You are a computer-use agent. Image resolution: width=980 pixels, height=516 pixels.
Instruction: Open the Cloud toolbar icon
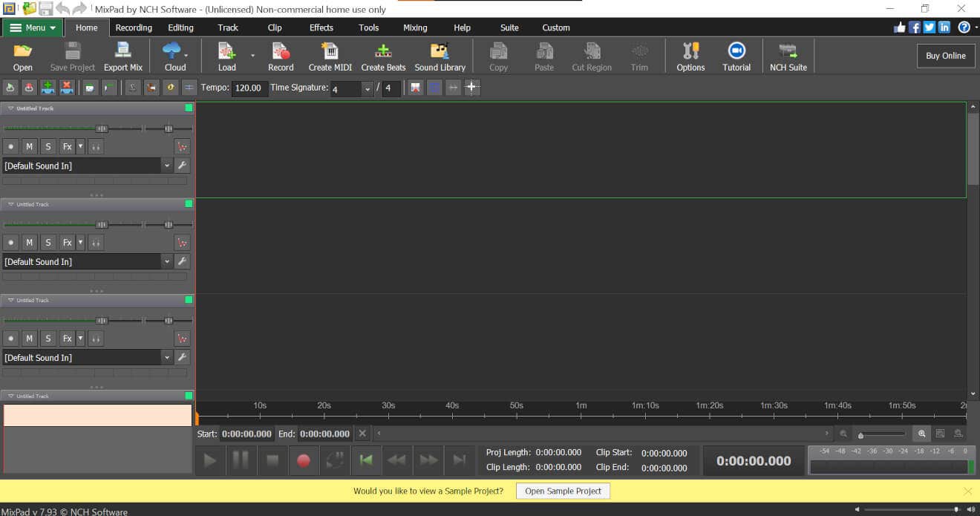(x=175, y=56)
